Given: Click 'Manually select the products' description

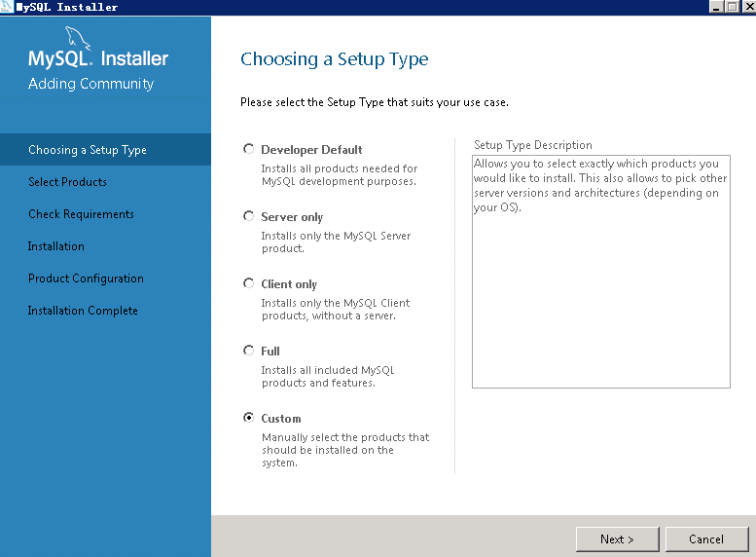Looking at the screenshot, I should (345, 449).
